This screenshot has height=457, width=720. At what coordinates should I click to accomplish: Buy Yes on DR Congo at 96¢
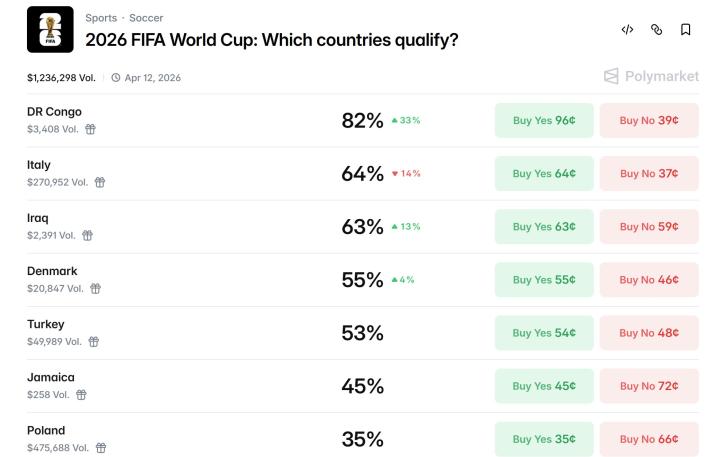click(544, 120)
